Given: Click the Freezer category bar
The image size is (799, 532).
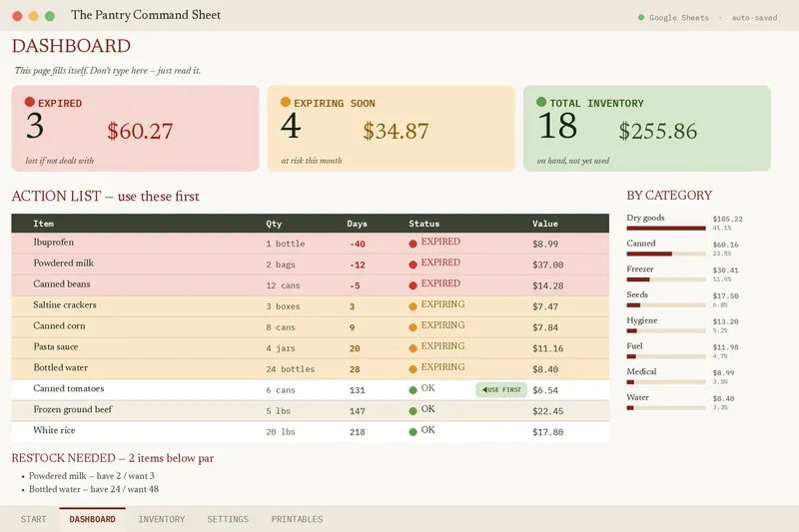Looking at the screenshot, I should point(666,279).
